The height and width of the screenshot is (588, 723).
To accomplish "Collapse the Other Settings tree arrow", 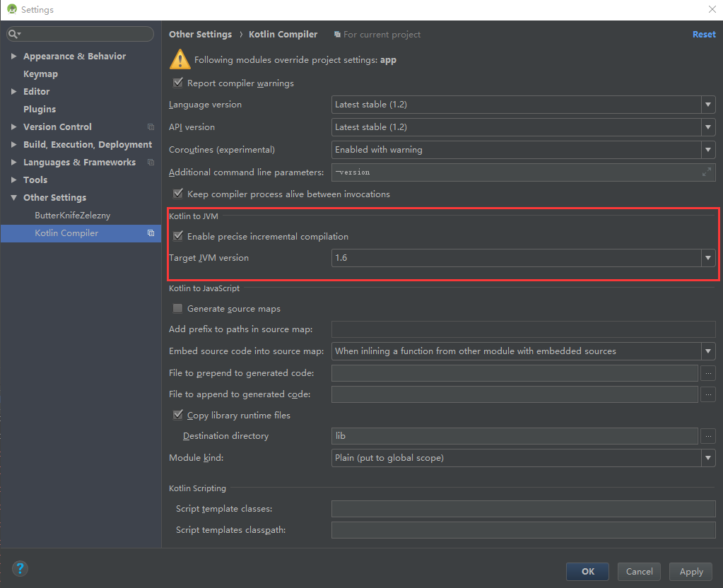I will pos(14,197).
